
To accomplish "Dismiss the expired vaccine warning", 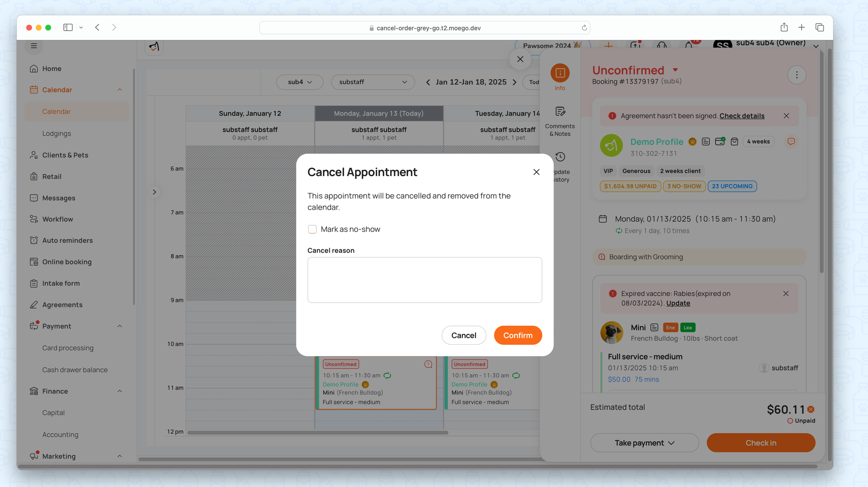I will pos(786,294).
